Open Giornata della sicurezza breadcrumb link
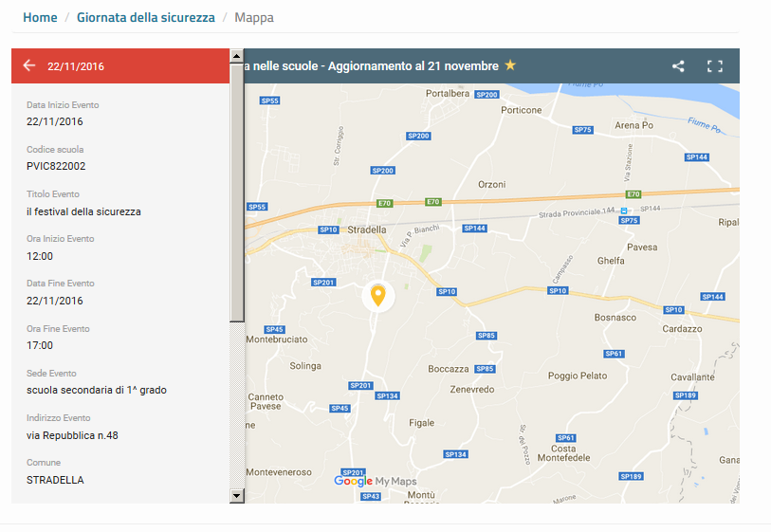 (145, 18)
